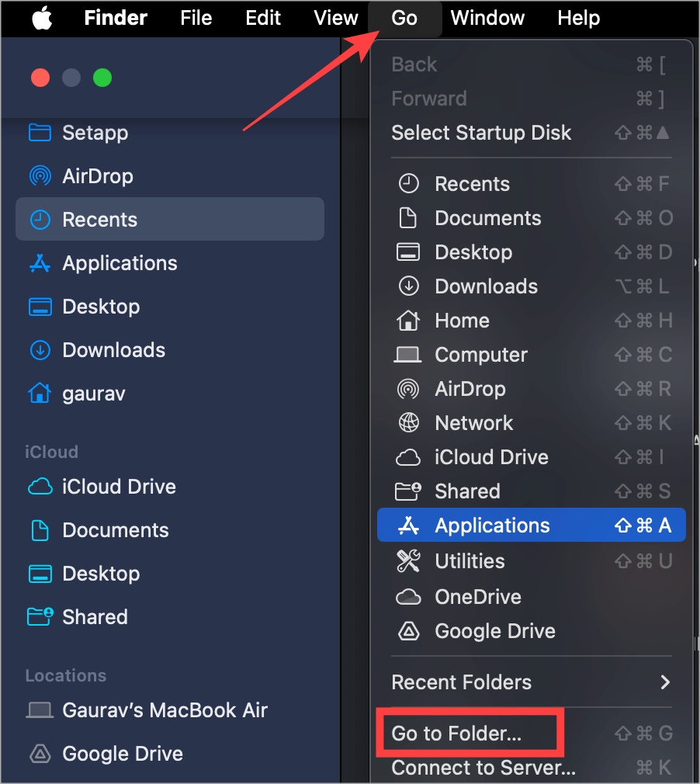This screenshot has height=784, width=700.
Task: Select Desktop under iCloud in sidebar
Action: point(170,574)
